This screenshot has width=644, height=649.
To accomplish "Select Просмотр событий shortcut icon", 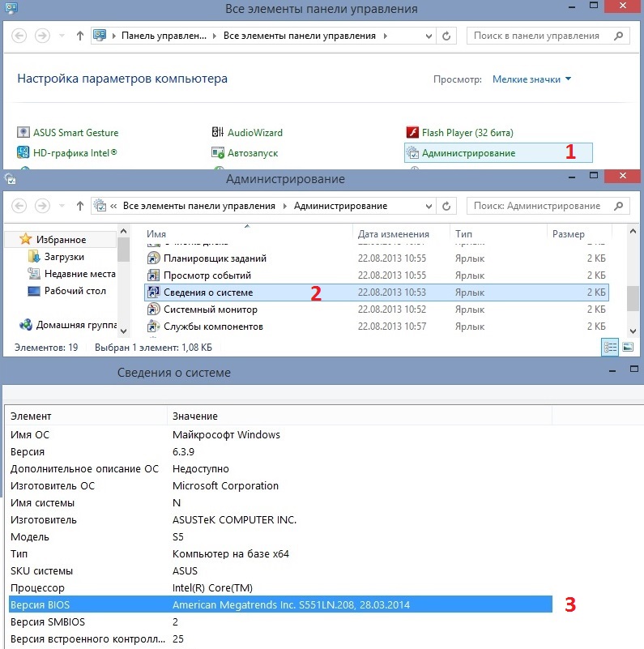I will [154, 275].
